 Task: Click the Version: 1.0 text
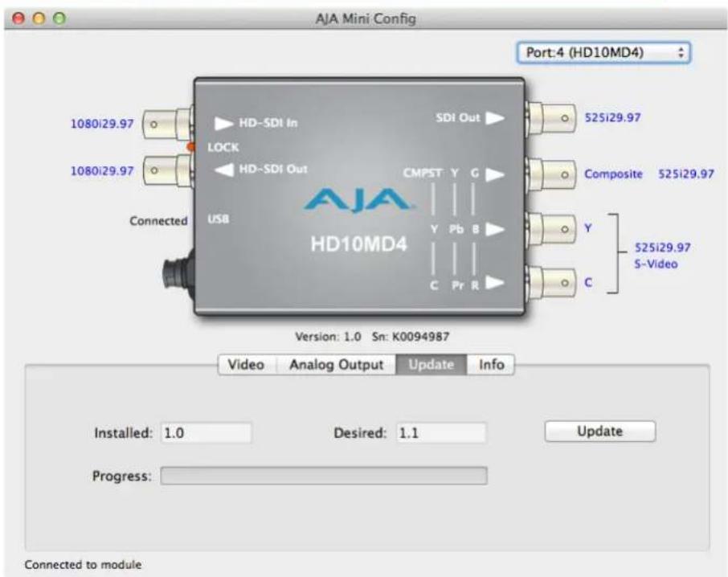click(x=328, y=337)
